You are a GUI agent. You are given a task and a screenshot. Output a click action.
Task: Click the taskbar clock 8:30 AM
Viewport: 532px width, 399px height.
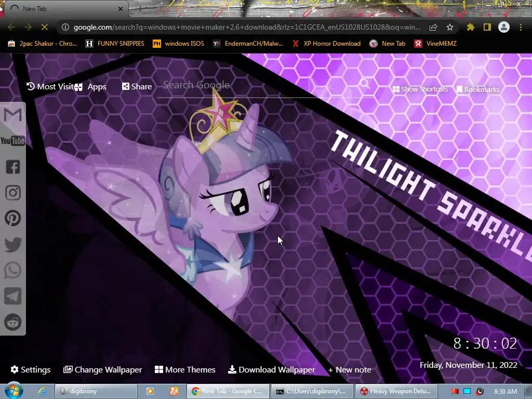pyautogui.click(x=506, y=392)
